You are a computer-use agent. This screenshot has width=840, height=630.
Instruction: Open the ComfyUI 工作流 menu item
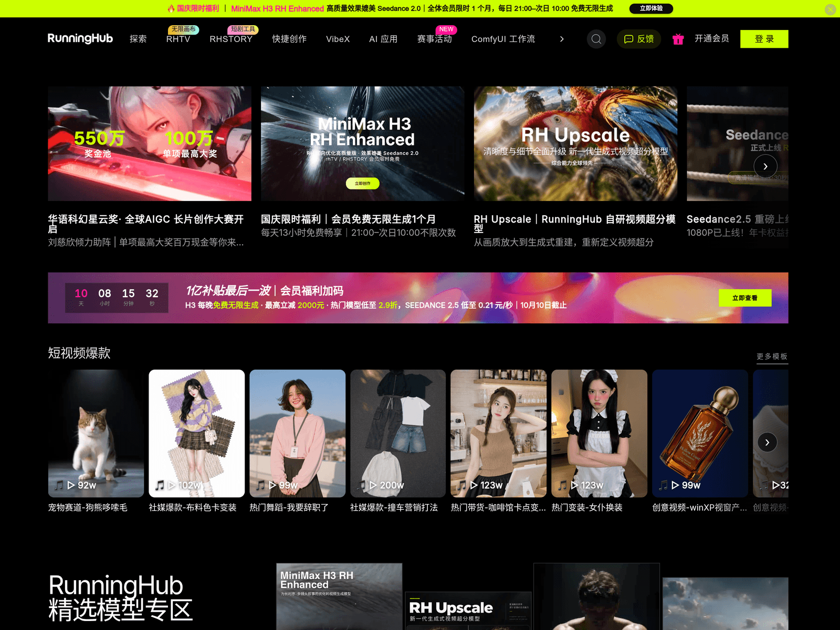click(x=503, y=39)
